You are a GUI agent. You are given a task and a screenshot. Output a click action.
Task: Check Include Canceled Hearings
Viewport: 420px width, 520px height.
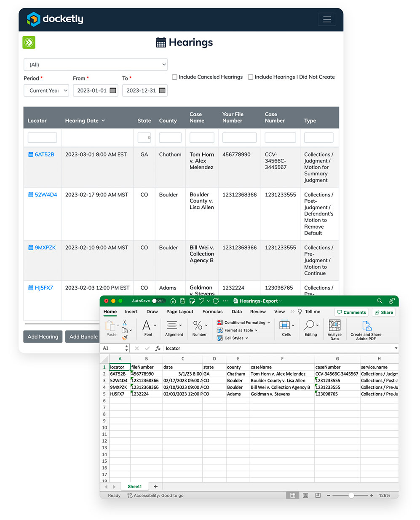click(174, 77)
